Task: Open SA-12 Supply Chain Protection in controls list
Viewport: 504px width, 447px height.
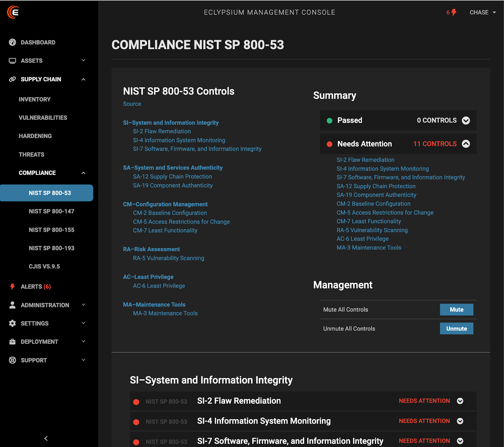Action: click(x=173, y=177)
